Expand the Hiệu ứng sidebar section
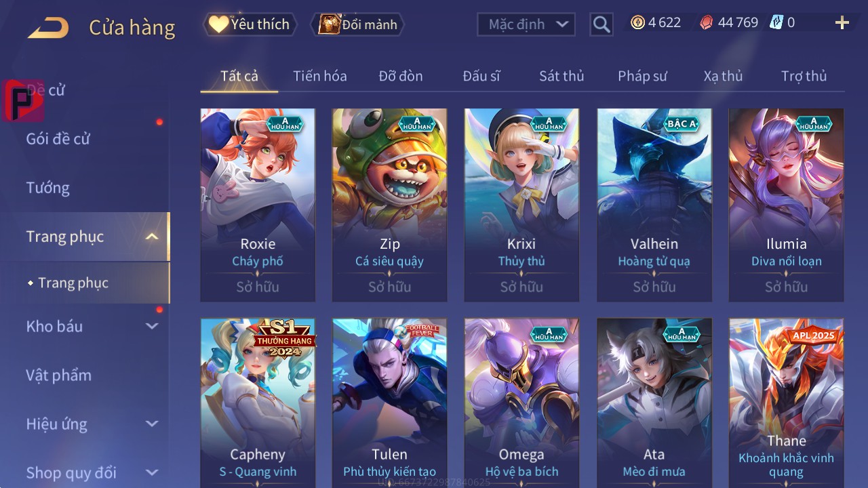Viewport: 868px width, 488px height. tap(152, 424)
